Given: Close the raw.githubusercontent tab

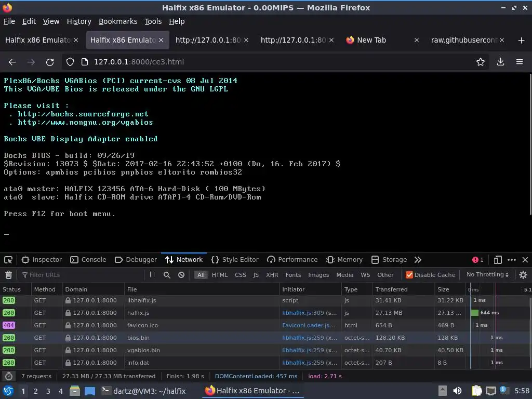Looking at the screenshot, I should coord(502,41).
